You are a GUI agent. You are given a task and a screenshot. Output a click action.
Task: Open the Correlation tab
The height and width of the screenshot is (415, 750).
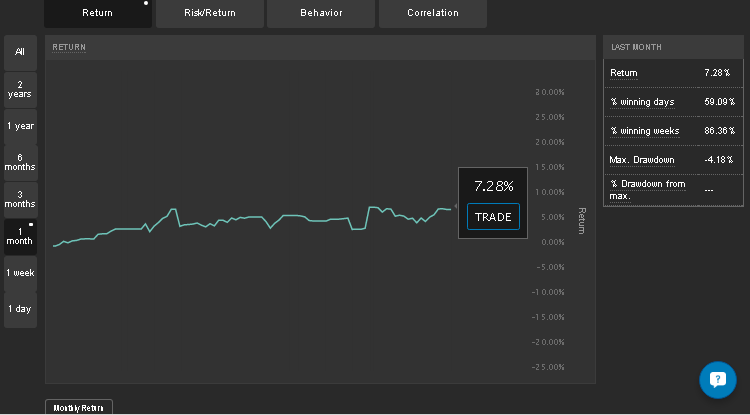433,13
